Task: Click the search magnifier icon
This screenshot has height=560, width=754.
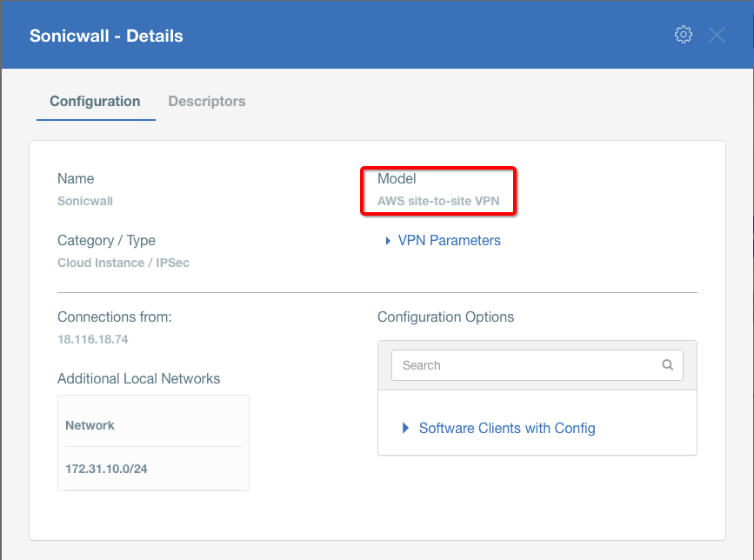Action: [667, 365]
